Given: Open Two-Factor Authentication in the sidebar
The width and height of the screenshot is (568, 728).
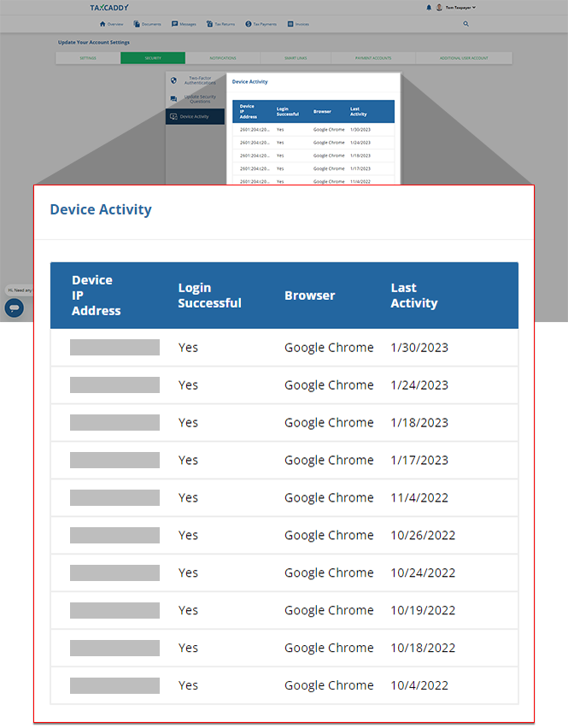Looking at the screenshot, I should coord(196,80).
